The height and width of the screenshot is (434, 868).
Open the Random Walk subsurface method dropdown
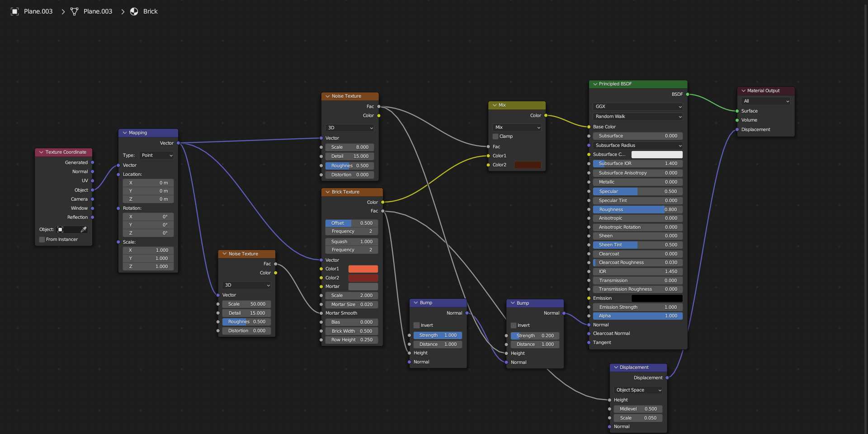click(x=637, y=117)
